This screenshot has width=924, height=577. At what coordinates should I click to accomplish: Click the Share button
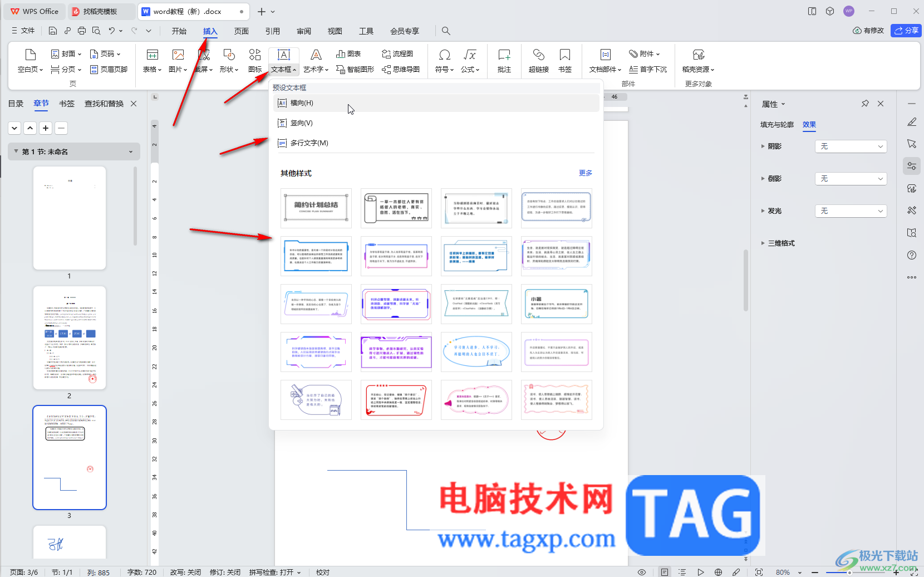[906, 31]
